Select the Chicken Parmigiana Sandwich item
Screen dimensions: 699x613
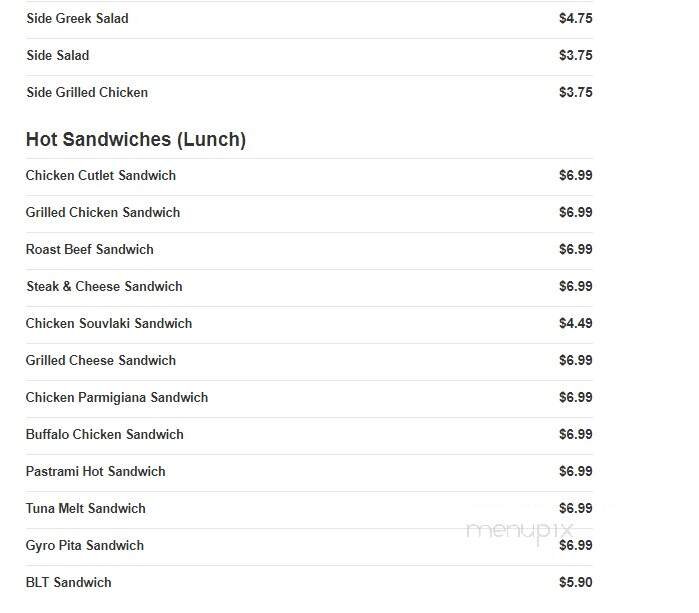click(x=117, y=397)
